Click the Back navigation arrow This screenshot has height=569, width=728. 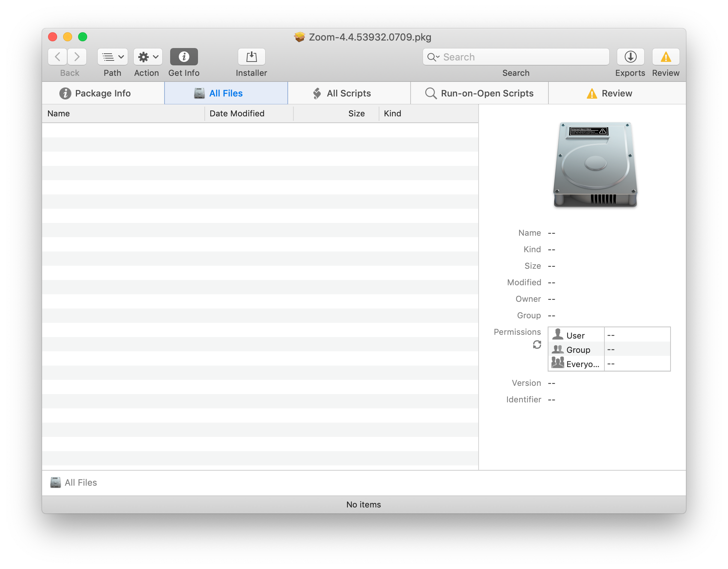coord(57,57)
